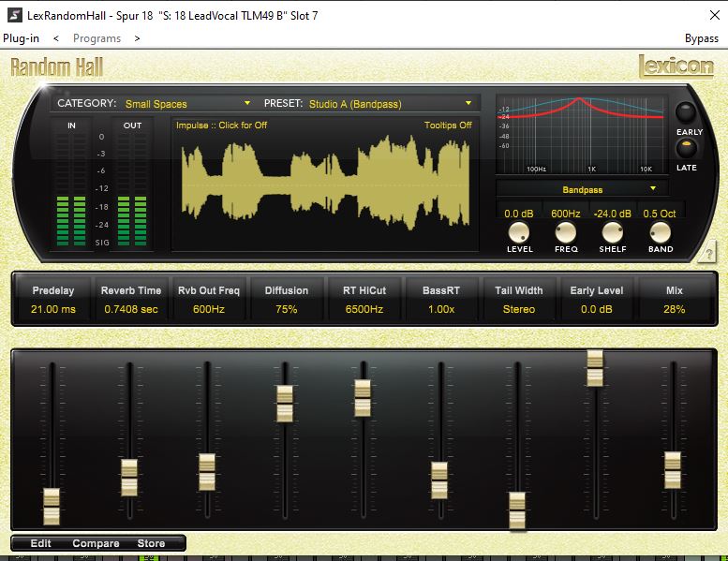Click the -24.0 dB shelf readout
Image resolution: width=728 pixels, height=561 pixels.
pyautogui.click(x=613, y=214)
